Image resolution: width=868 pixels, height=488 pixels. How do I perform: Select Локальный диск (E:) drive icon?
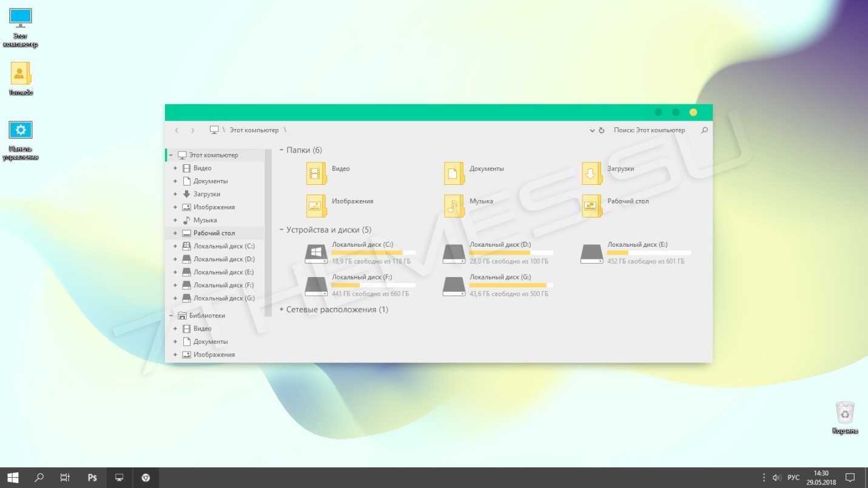[x=591, y=253]
